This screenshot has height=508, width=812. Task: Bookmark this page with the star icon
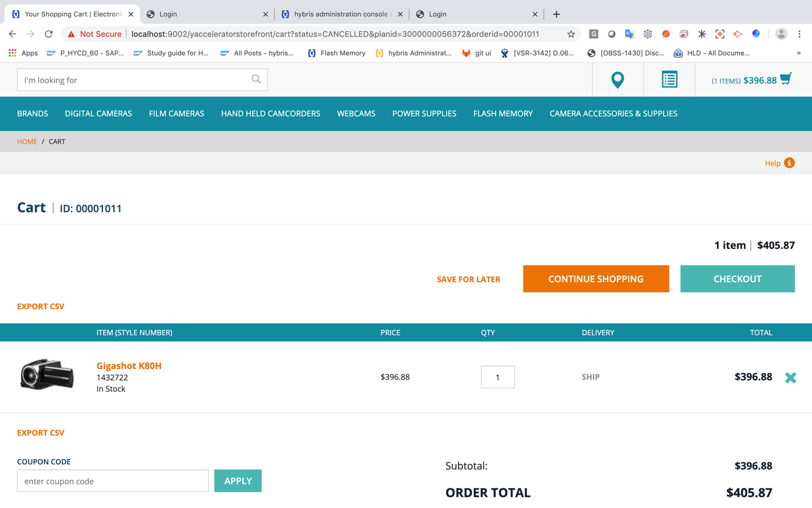[571, 34]
